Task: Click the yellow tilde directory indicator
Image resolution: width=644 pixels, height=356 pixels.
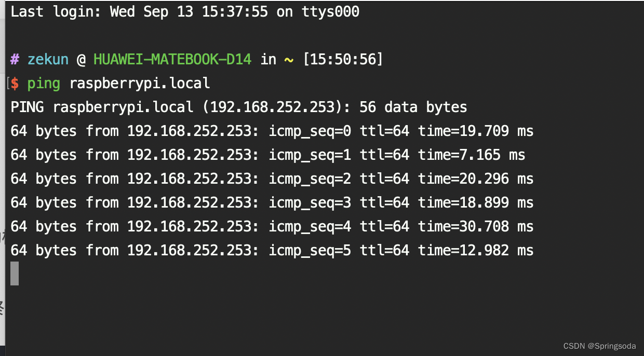Action: pyautogui.click(x=289, y=60)
